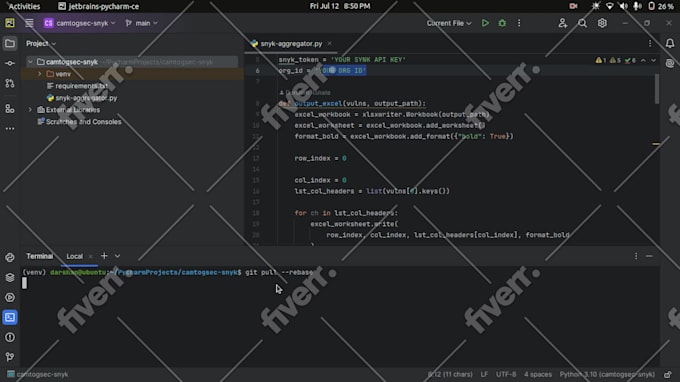Click warning stripe marker beside scrollbar

coord(656,144)
